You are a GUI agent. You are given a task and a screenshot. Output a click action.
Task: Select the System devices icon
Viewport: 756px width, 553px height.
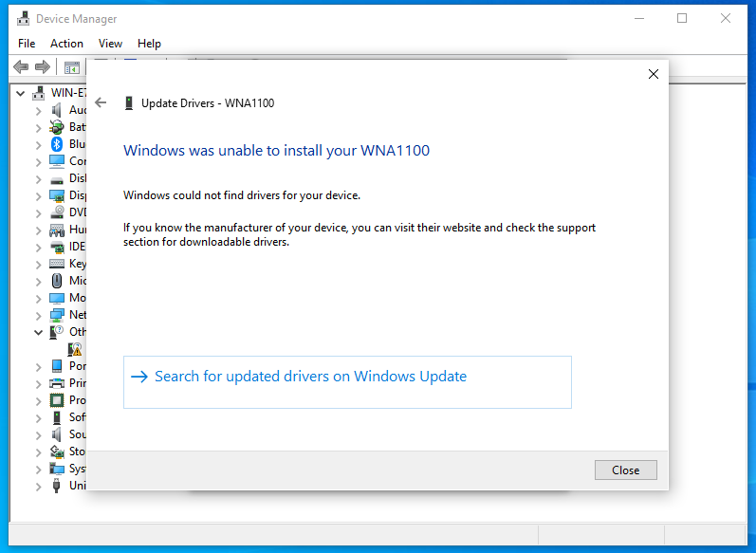(57, 469)
